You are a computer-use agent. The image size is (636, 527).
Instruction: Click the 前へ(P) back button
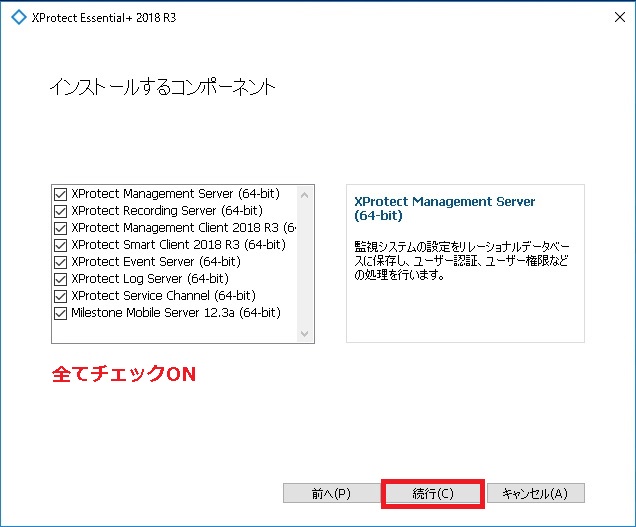[x=331, y=493]
